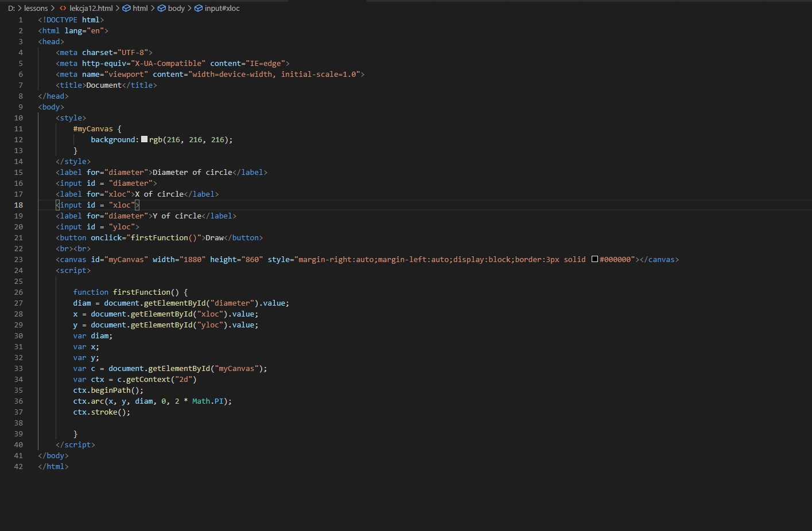The width and height of the screenshot is (812, 531).
Task: Select line number 26 in the gutter
Action: tap(18, 292)
